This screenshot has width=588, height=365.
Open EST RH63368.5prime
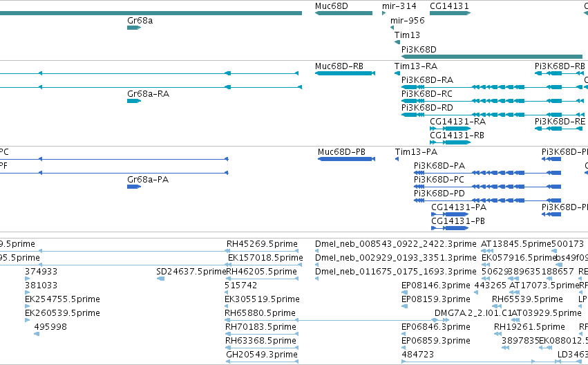[x=260, y=341]
